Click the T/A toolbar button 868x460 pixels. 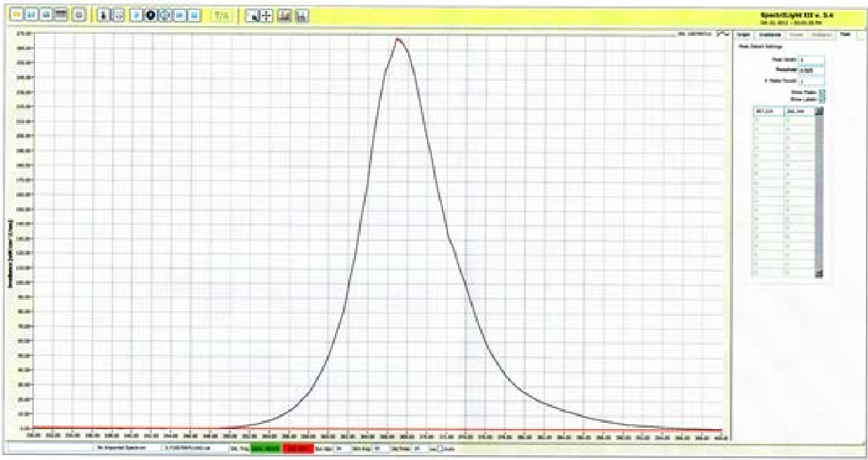click(221, 15)
